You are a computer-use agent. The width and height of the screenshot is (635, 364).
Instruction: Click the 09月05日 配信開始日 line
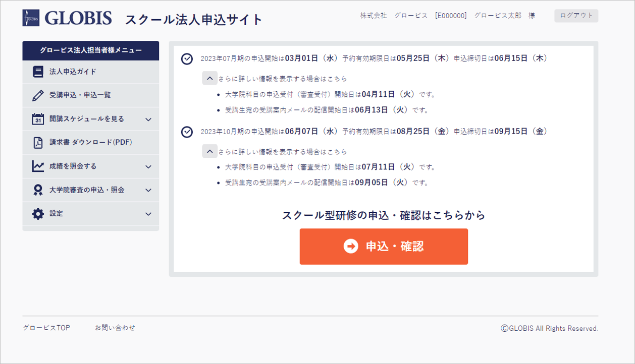point(327,183)
